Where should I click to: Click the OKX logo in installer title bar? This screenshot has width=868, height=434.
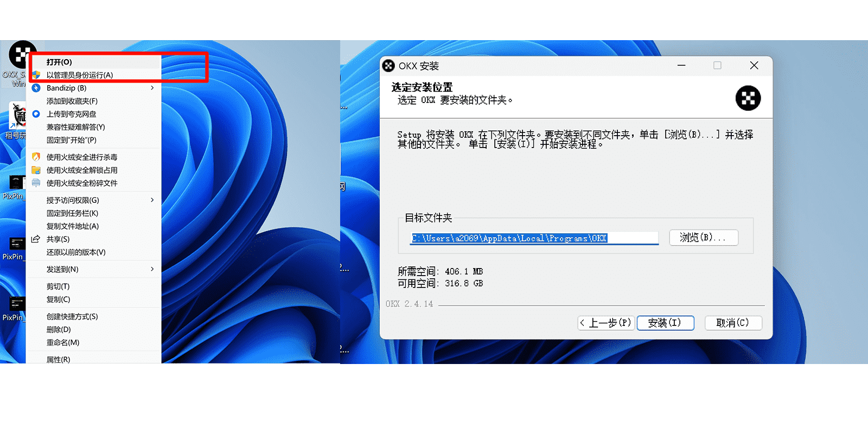click(388, 66)
